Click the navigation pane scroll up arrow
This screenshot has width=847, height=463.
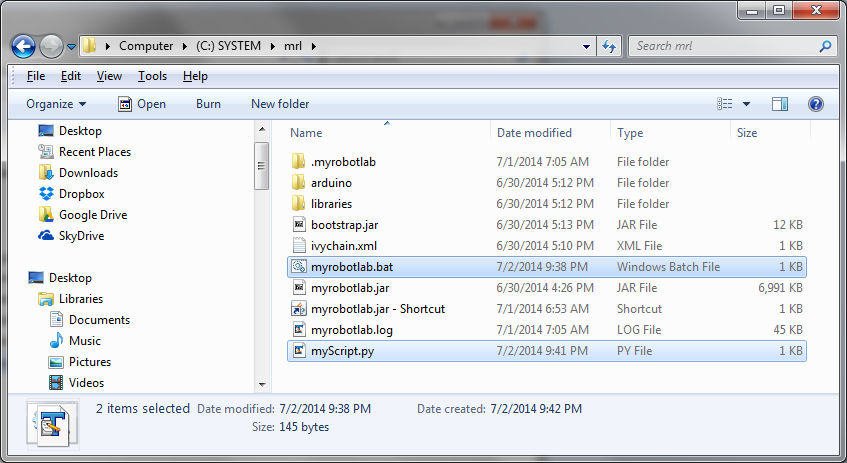tap(262, 129)
